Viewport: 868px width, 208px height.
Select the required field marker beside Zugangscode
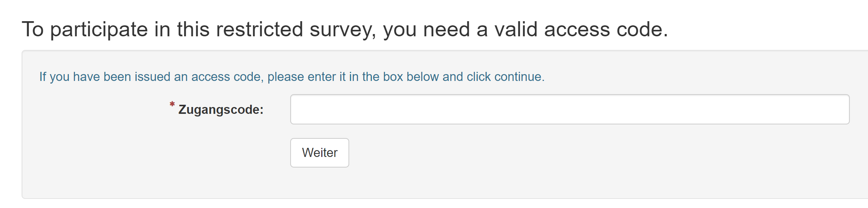[x=172, y=104]
